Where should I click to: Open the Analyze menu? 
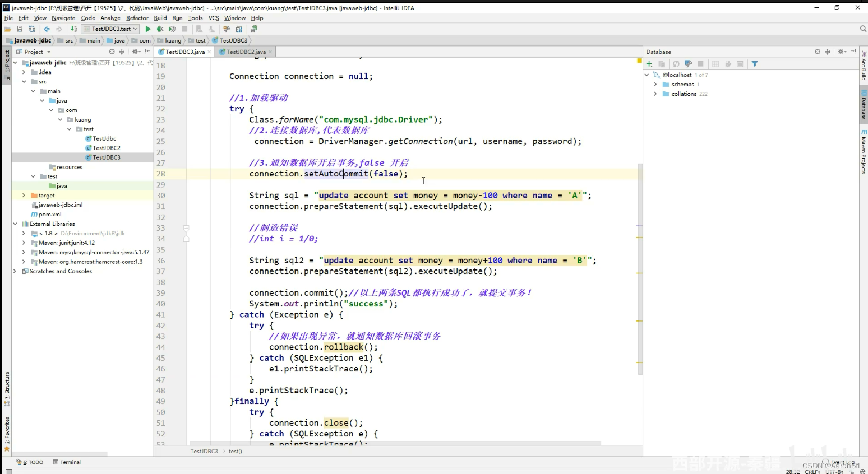click(110, 18)
